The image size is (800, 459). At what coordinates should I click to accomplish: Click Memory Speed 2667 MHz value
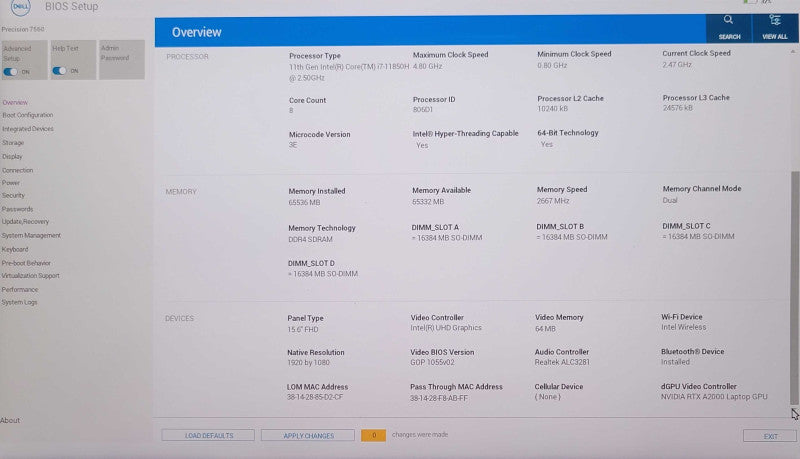(553, 201)
